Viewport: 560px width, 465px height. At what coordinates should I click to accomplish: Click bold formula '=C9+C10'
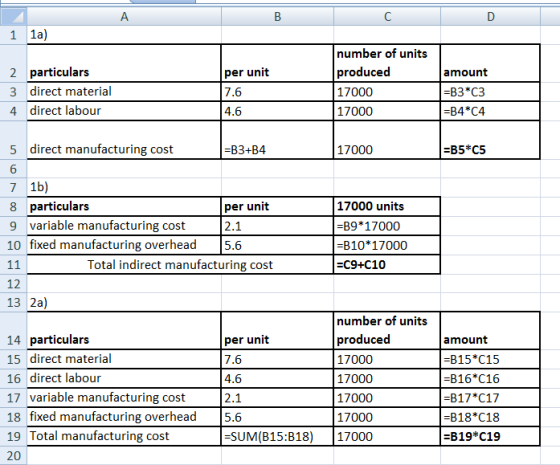387,265
